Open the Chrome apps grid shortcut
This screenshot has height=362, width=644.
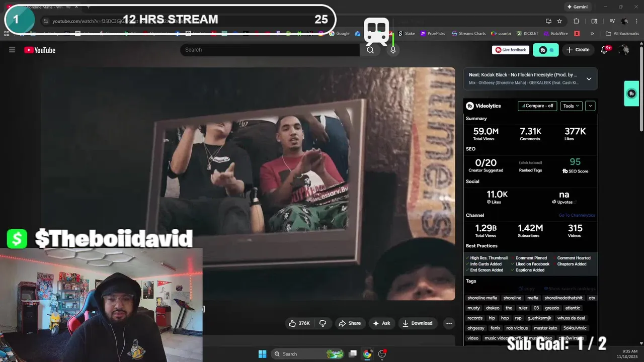point(7,34)
